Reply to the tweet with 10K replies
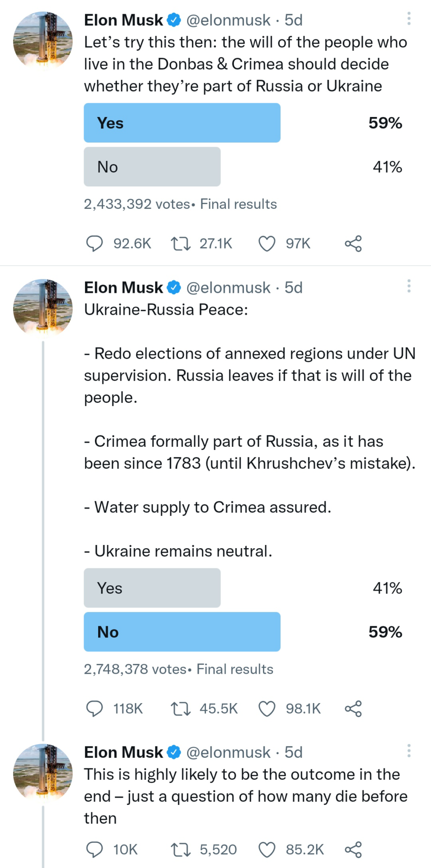 [95, 849]
